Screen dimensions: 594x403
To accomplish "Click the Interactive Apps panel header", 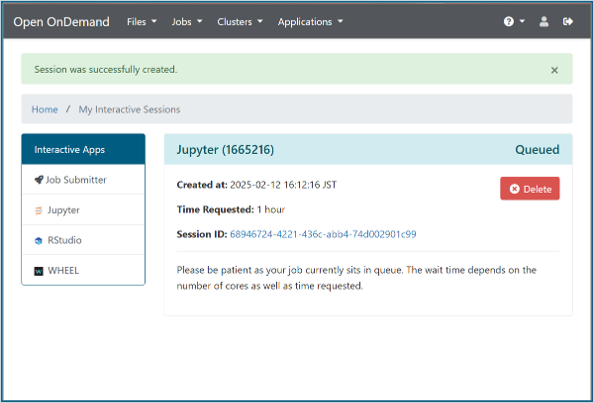I will (x=83, y=149).
